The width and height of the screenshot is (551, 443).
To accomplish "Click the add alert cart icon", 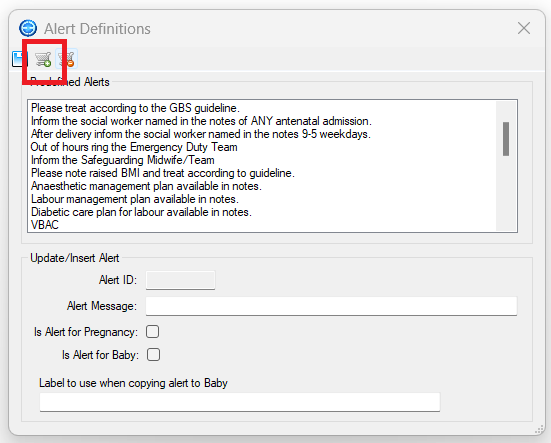I will coord(43,59).
